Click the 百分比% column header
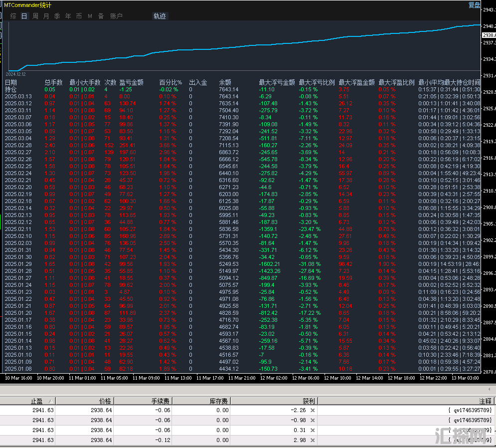The height and width of the screenshot is (448, 496). click(170, 83)
